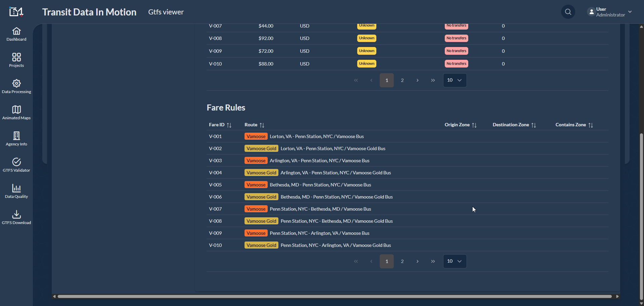The image size is (644, 306).
Task: Go to page 2 of Fare Rules
Action: coord(402,261)
